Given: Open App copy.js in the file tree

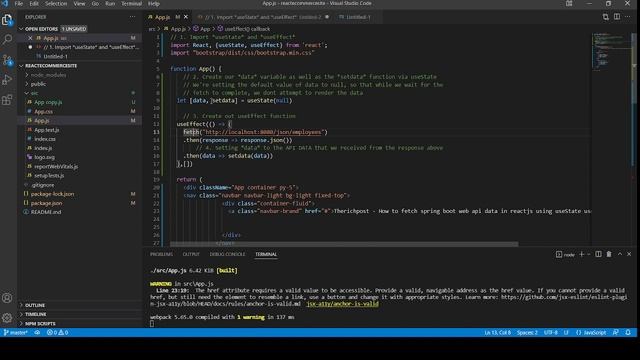Looking at the screenshot, I should (x=48, y=102).
